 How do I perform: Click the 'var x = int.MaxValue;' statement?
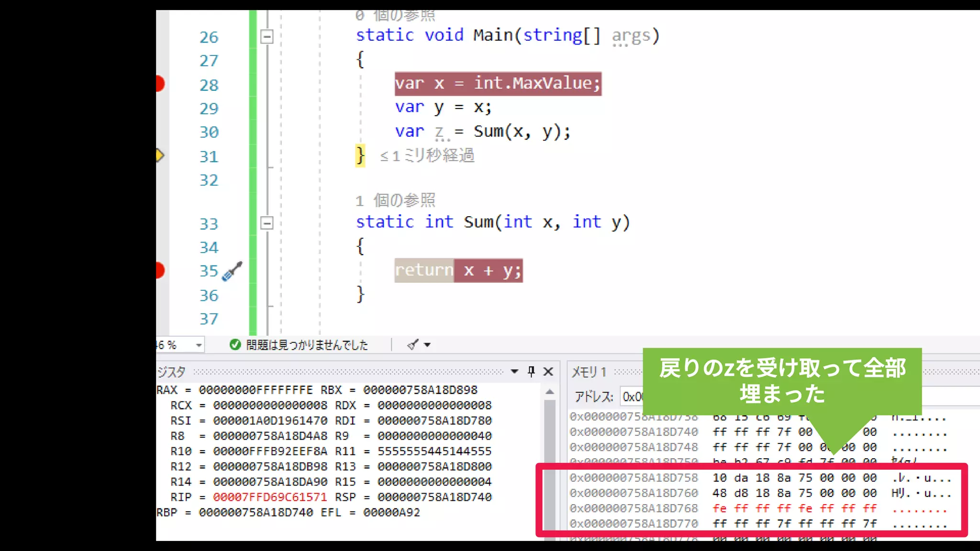pyautogui.click(x=498, y=83)
